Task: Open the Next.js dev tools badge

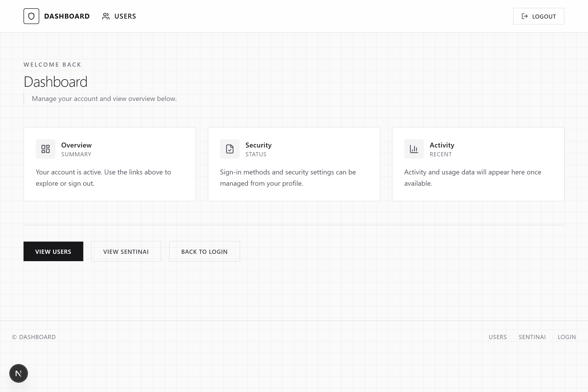Action: pos(19,373)
